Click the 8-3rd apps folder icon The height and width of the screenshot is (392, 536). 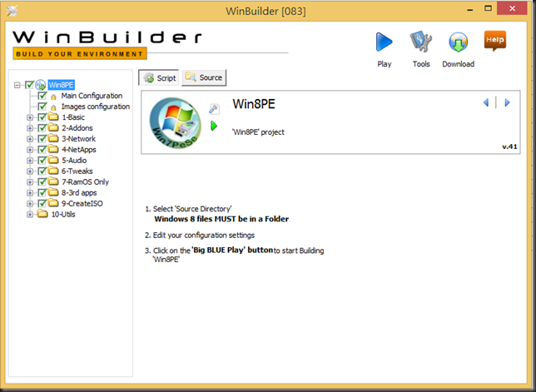point(53,192)
